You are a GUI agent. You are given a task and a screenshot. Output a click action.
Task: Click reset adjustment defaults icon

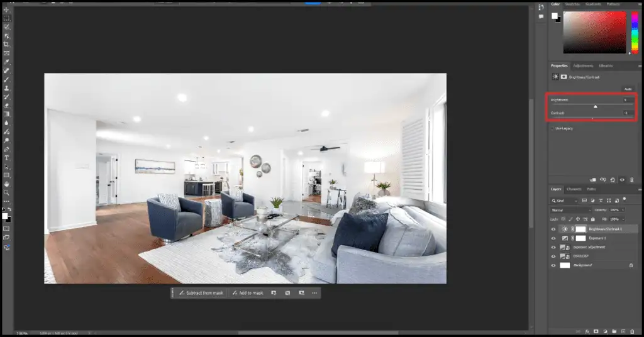[613, 180]
